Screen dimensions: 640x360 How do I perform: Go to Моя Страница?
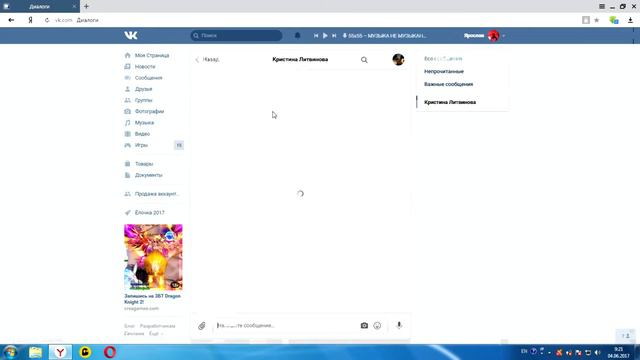(x=152, y=55)
